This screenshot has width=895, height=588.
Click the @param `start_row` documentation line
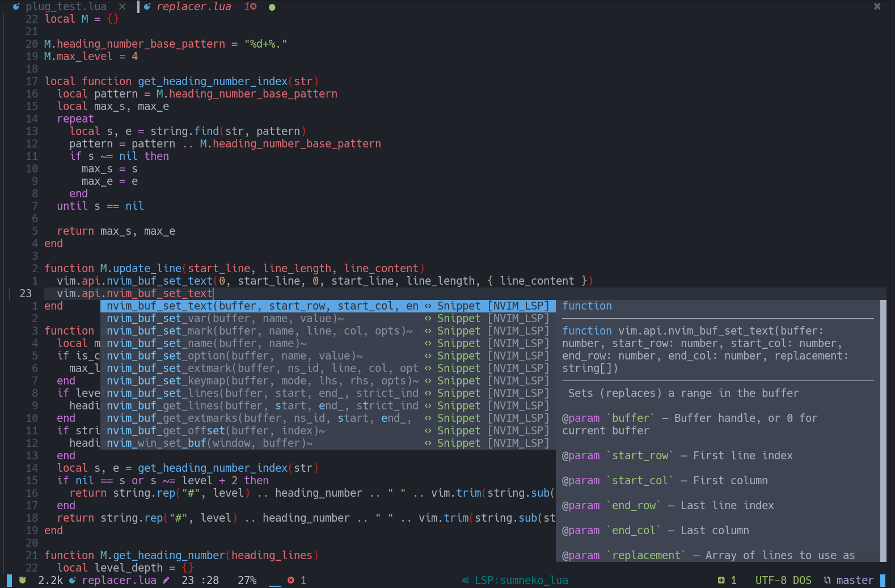[x=677, y=455]
